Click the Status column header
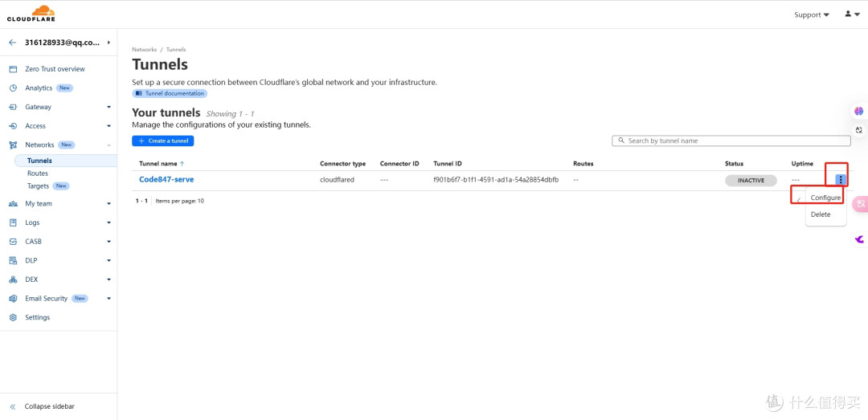This screenshot has height=420, width=868. point(734,164)
